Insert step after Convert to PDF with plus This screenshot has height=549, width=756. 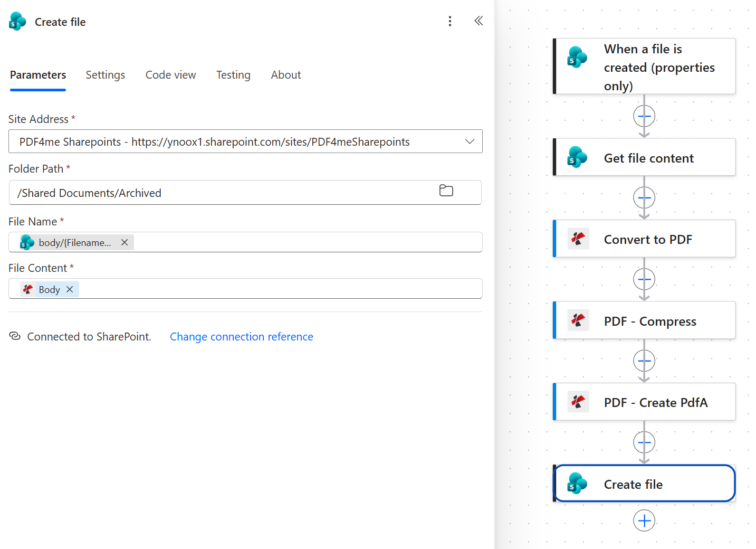coord(644,279)
